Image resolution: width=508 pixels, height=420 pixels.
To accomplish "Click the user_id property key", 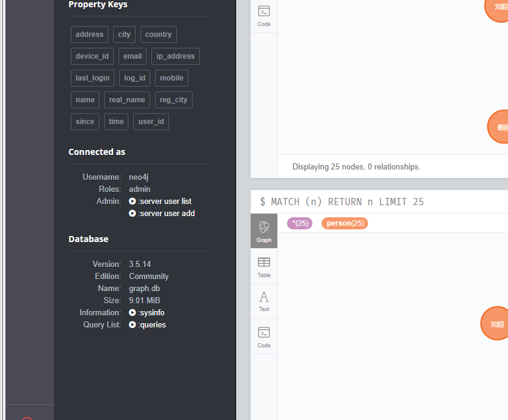I will [x=151, y=122].
